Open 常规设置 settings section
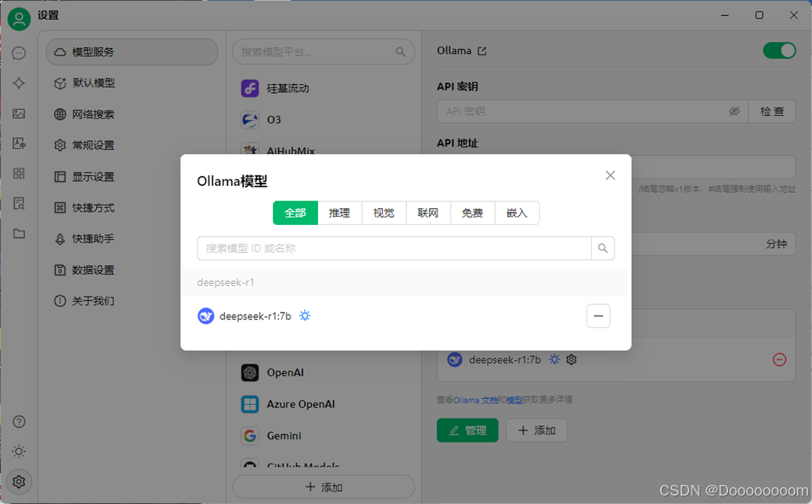The image size is (812, 504). pos(132,145)
